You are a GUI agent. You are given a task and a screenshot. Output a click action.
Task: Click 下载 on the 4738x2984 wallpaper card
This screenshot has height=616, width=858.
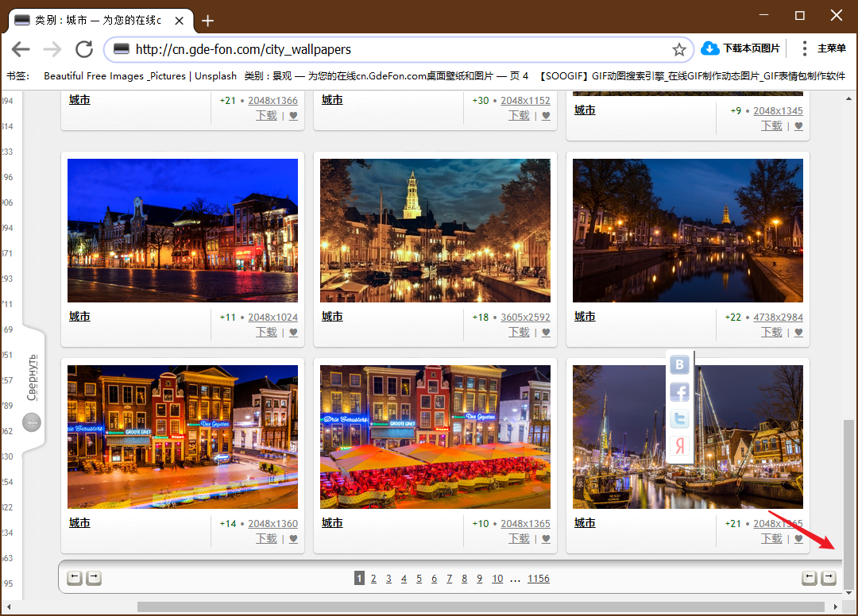click(772, 333)
